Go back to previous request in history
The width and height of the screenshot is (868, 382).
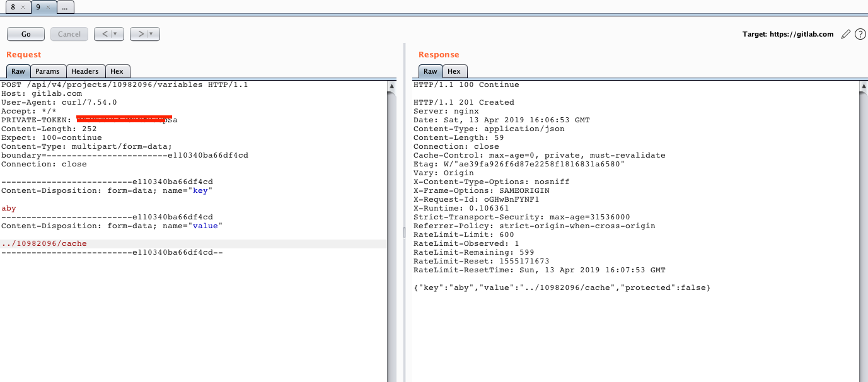coord(105,34)
